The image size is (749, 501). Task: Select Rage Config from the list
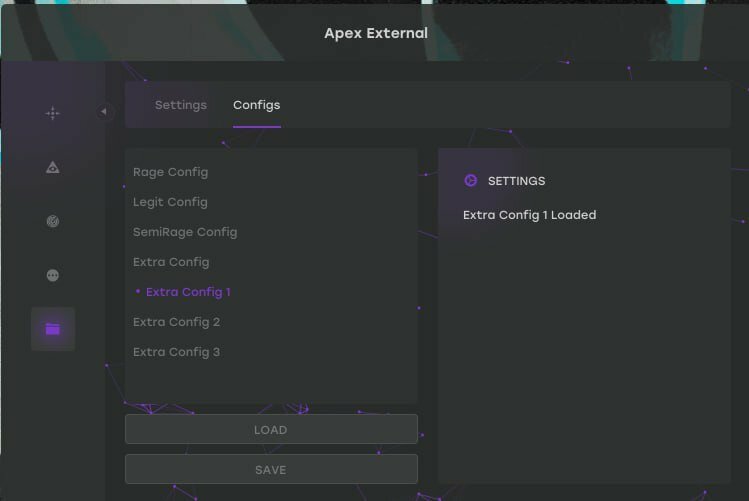pos(171,172)
